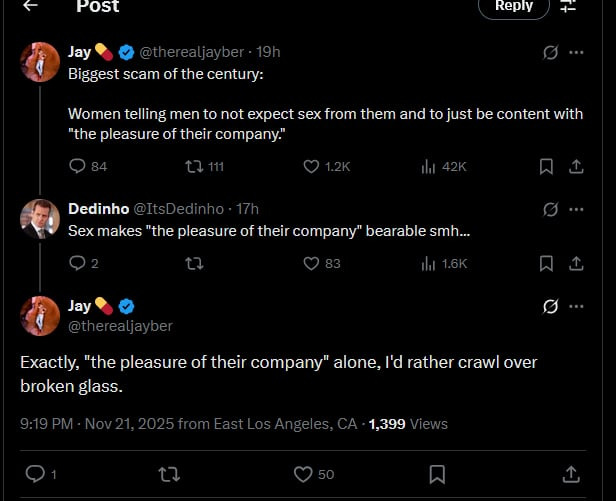
Task: Open the reply filter settings icon
Action: [568, 6]
